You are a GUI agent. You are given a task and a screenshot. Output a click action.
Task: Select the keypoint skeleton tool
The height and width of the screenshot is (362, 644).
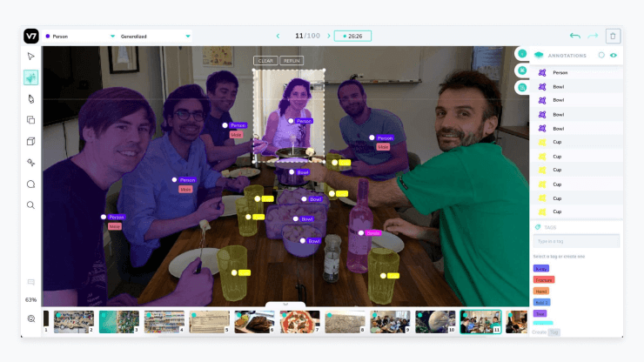(30, 163)
